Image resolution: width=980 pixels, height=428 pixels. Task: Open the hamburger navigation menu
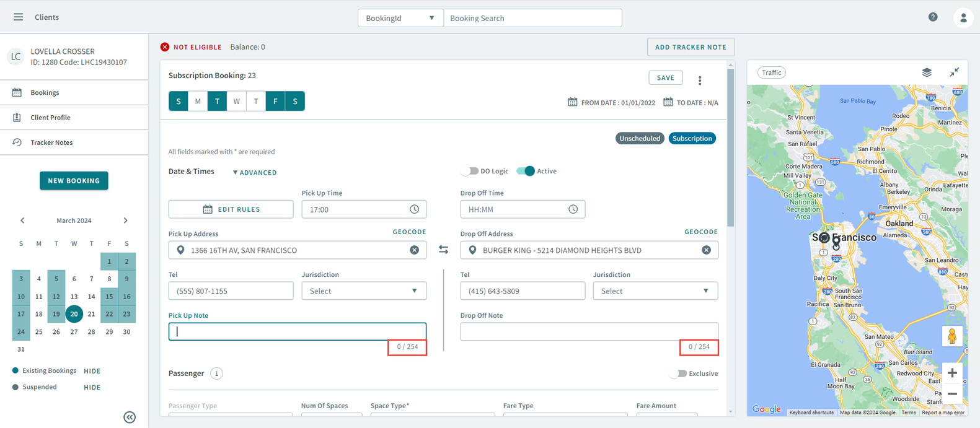18,17
